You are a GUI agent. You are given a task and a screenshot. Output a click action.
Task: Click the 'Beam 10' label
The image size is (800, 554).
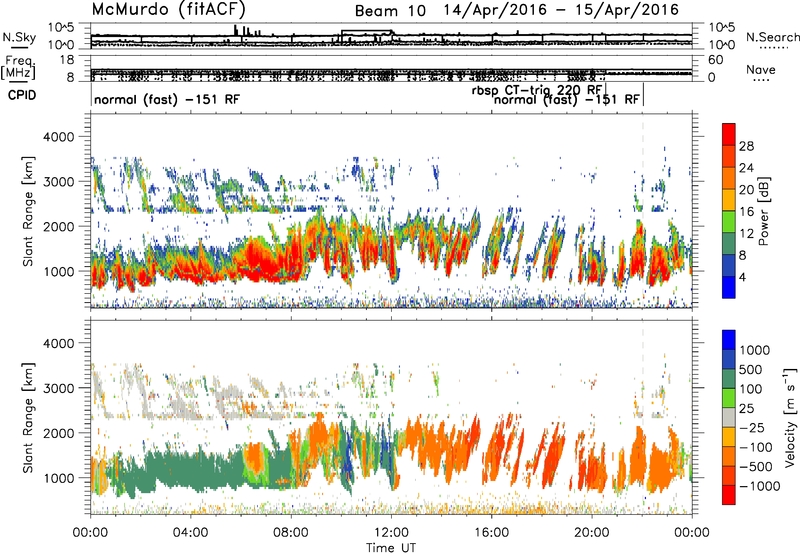[390, 11]
